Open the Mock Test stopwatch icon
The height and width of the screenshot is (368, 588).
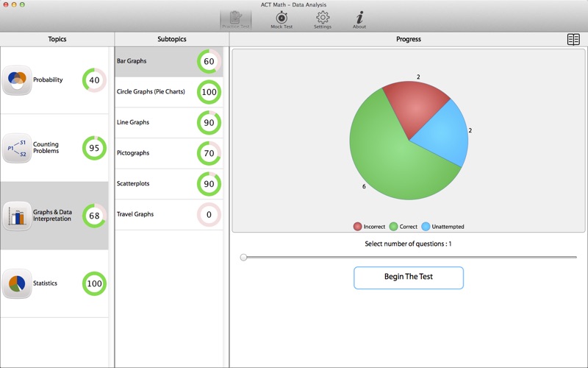282,18
